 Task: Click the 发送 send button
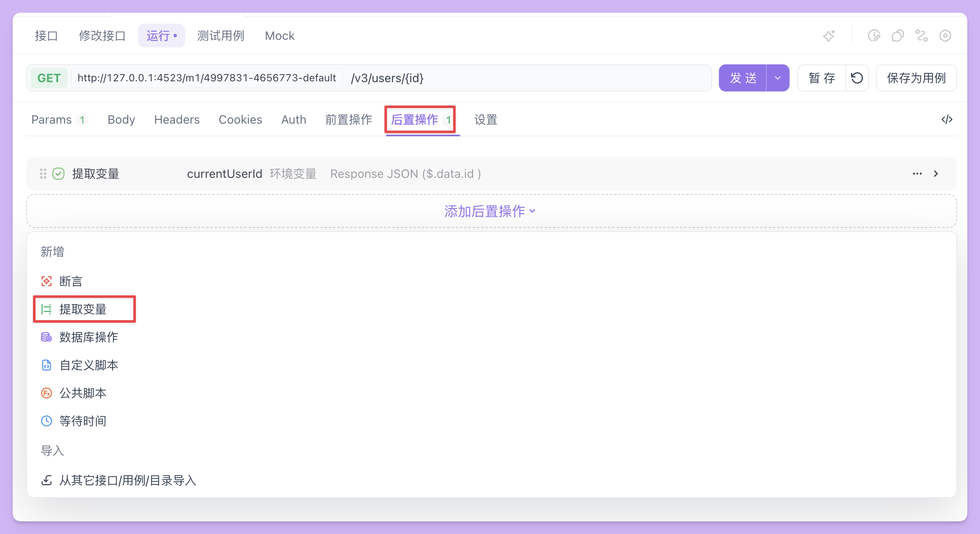(x=743, y=78)
